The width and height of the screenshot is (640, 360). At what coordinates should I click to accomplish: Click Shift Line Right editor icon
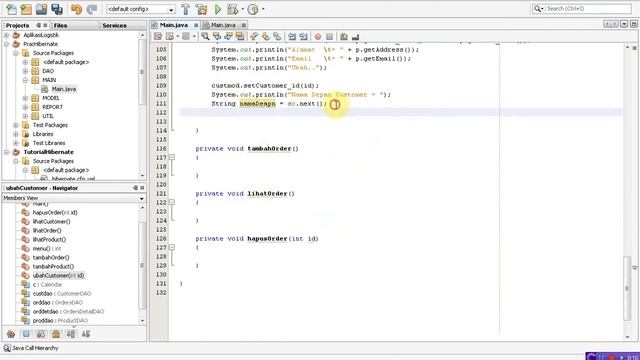pos(303,37)
